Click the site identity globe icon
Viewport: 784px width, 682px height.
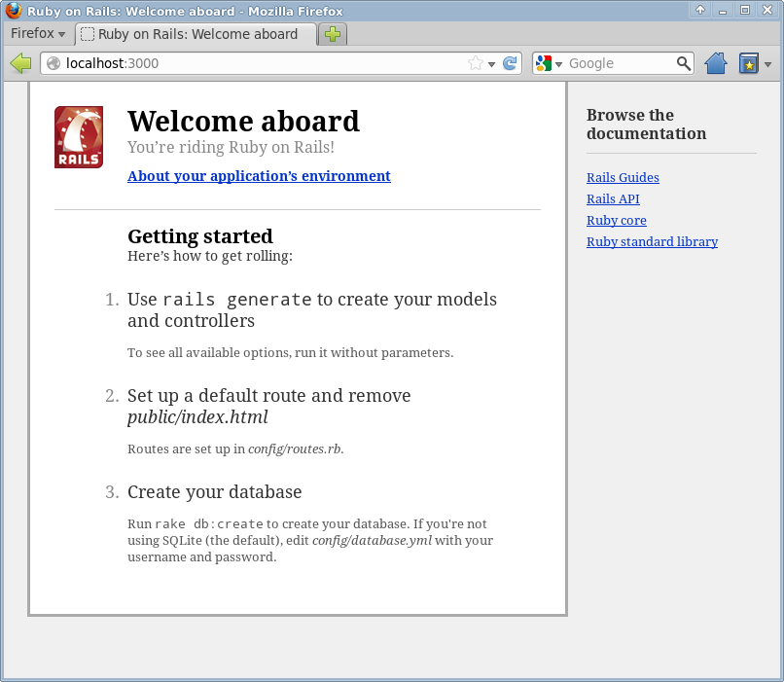(x=53, y=63)
